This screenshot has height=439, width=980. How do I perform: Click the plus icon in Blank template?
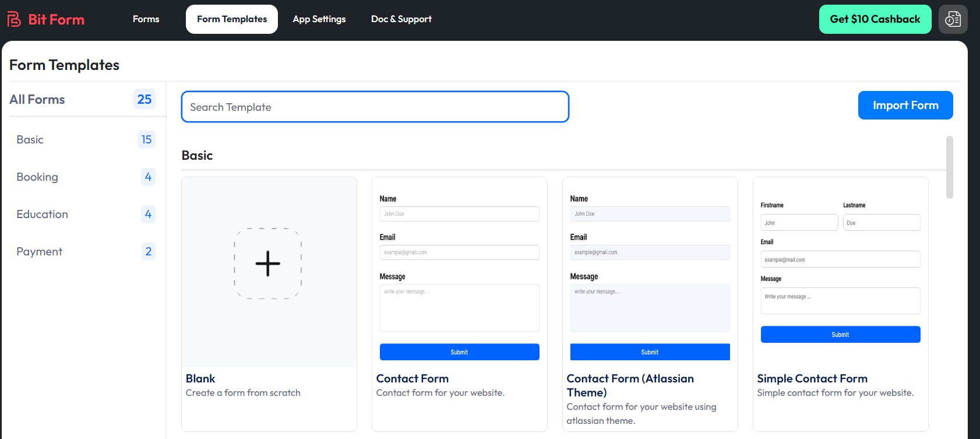click(x=268, y=264)
